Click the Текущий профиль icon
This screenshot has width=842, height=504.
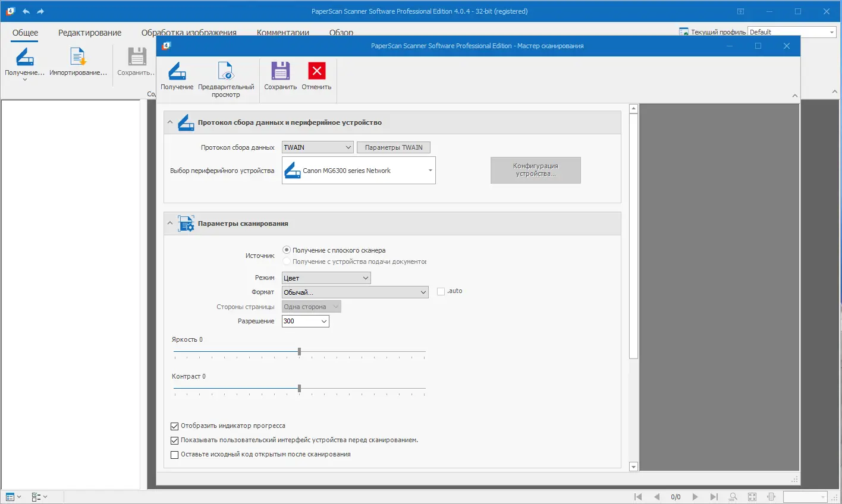(684, 32)
